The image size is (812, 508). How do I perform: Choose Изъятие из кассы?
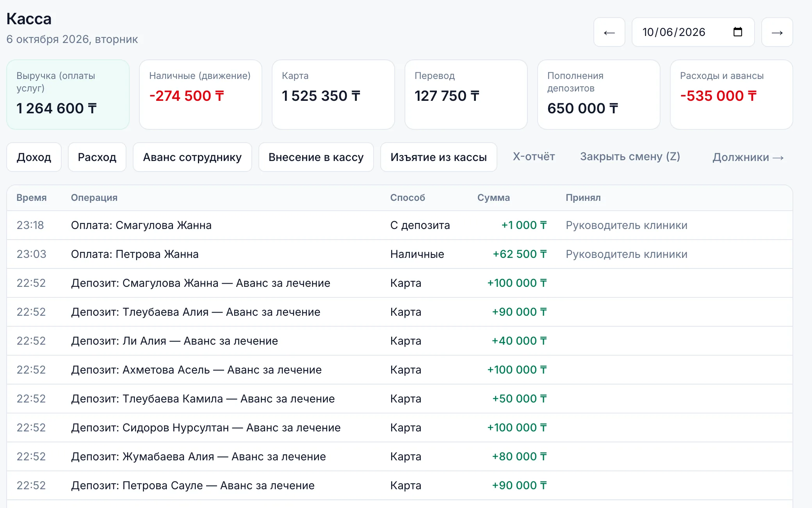(x=438, y=157)
